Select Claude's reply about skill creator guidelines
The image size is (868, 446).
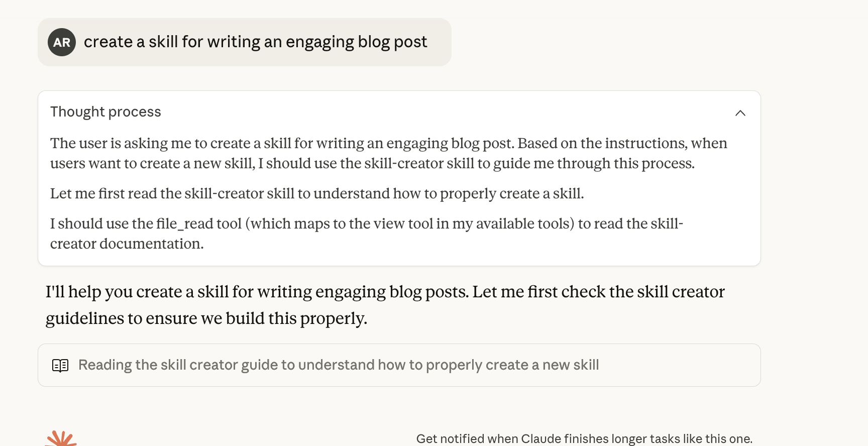click(x=385, y=304)
